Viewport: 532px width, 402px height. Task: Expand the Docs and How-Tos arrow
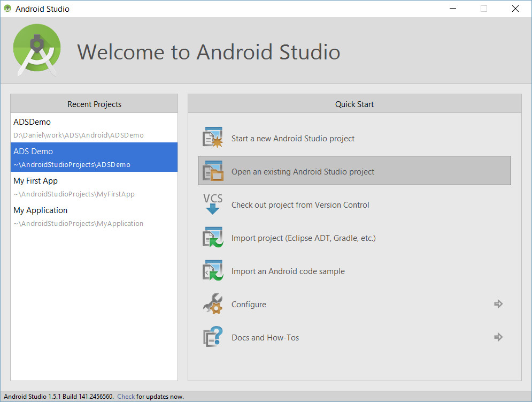498,337
